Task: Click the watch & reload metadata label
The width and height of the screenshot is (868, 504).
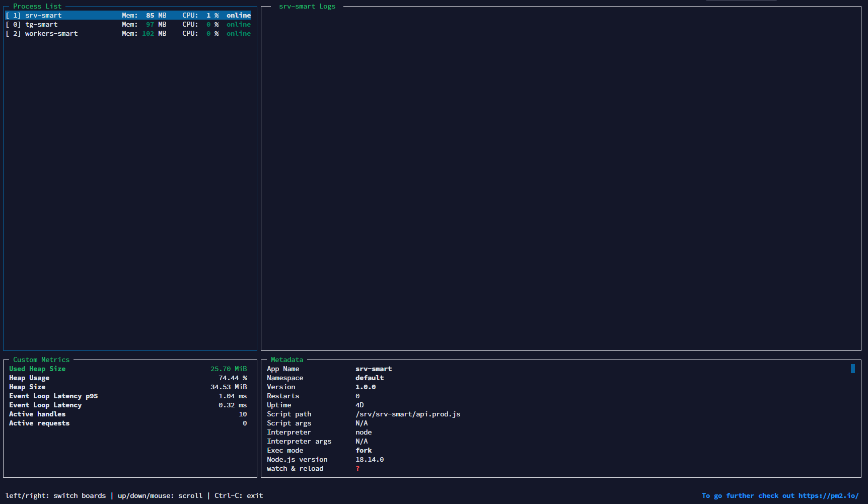Action: pyautogui.click(x=295, y=469)
